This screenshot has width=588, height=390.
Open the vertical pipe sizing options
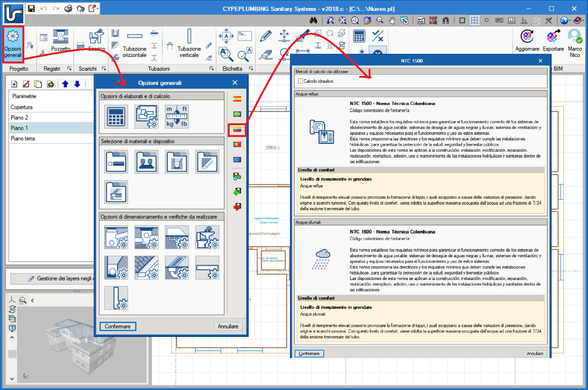tap(116, 298)
